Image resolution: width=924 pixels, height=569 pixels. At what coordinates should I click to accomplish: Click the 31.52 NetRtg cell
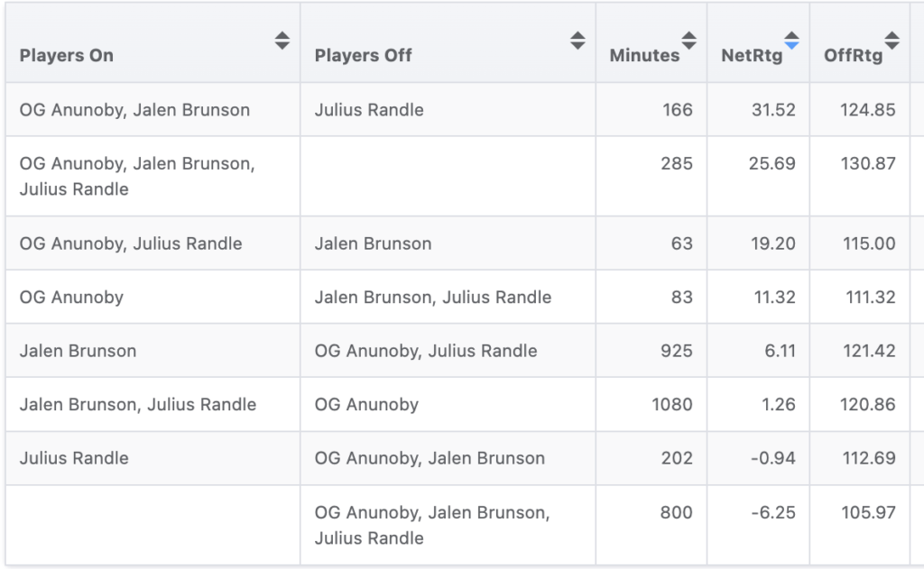(773, 110)
